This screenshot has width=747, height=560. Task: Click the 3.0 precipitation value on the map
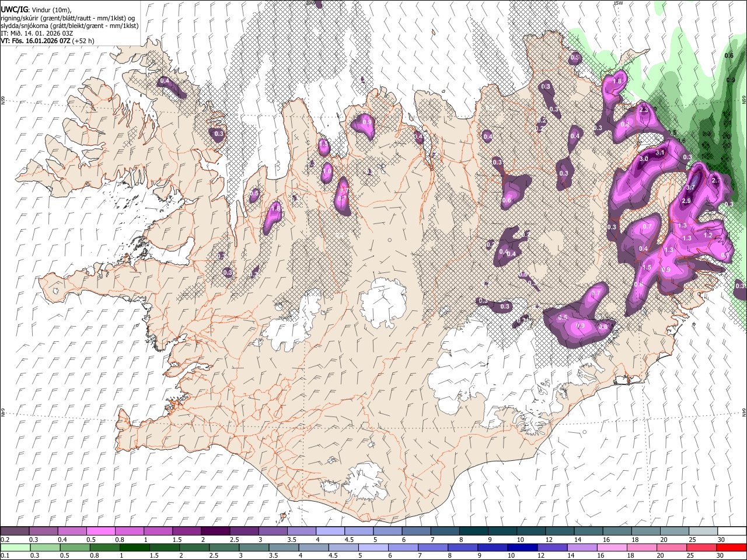pyautogui.click(x=644, y=159)
